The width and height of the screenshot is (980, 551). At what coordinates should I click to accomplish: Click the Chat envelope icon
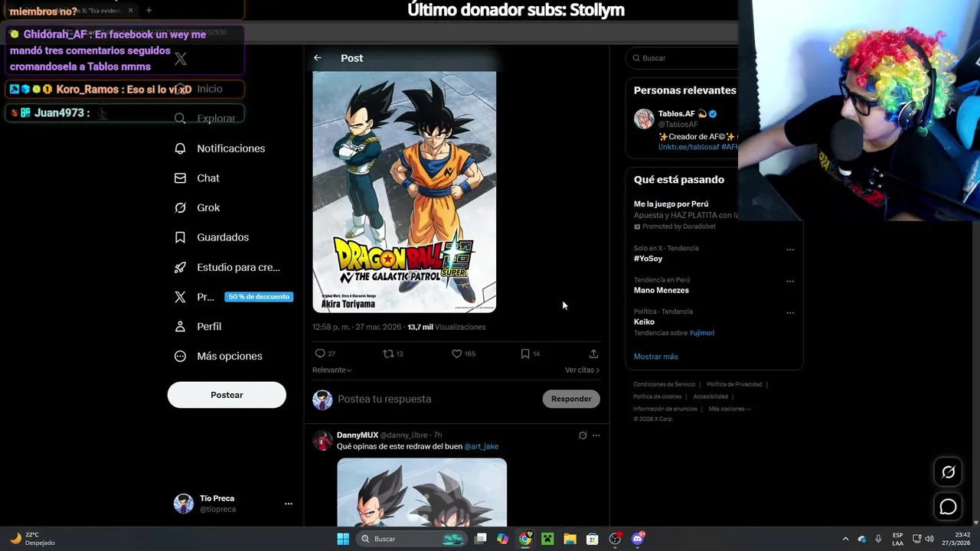click(x=180, y=178)
